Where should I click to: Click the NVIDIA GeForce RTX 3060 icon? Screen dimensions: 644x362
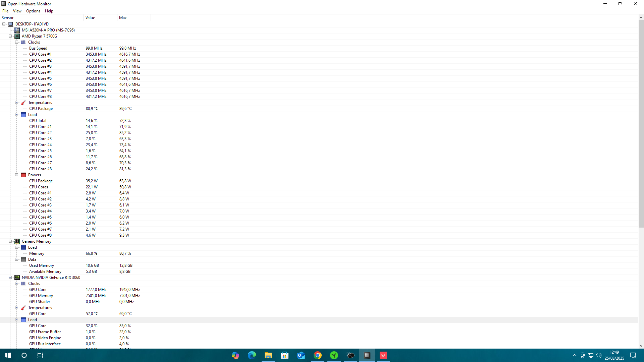tap(17, 278)
